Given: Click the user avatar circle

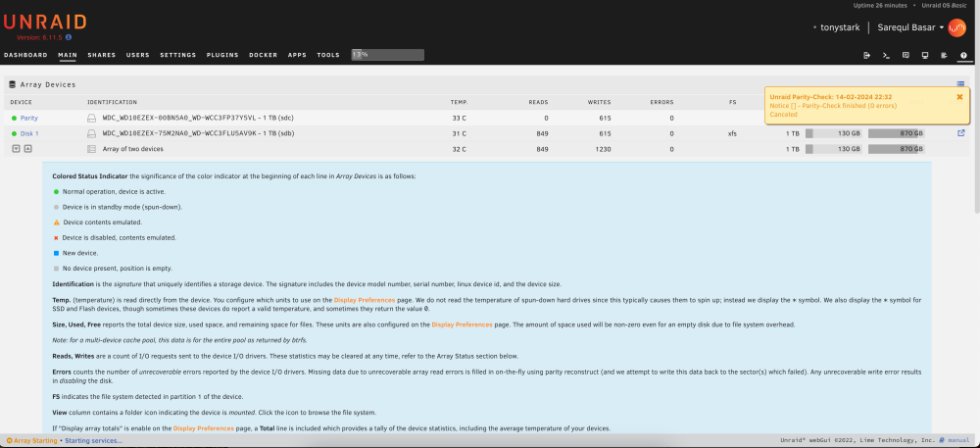Looking at the screenshot, I should 956,27.
